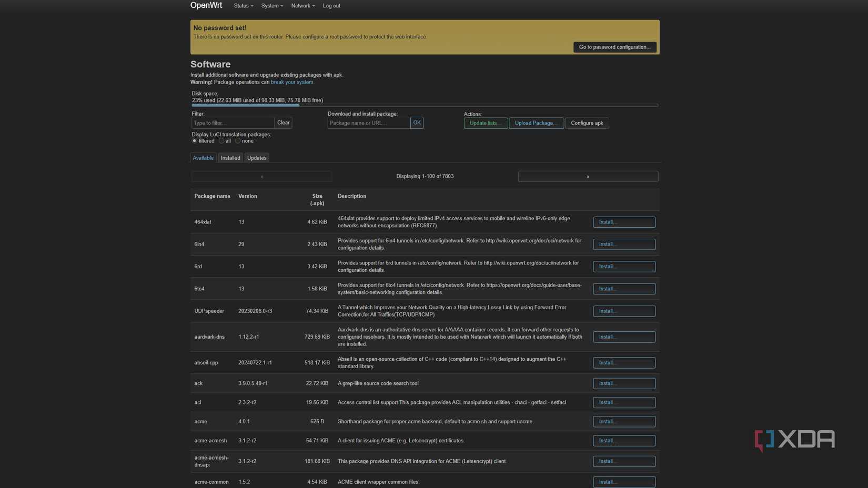Install the abseil-cpp package
The height and width of the screenshot is (488, 868).
click(624, 363)
